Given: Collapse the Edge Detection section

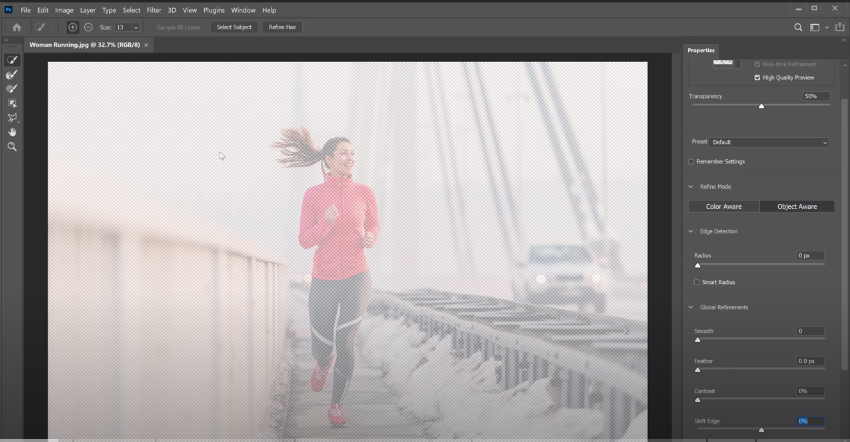Looking at the screenshot, I should tap(691, 231).
